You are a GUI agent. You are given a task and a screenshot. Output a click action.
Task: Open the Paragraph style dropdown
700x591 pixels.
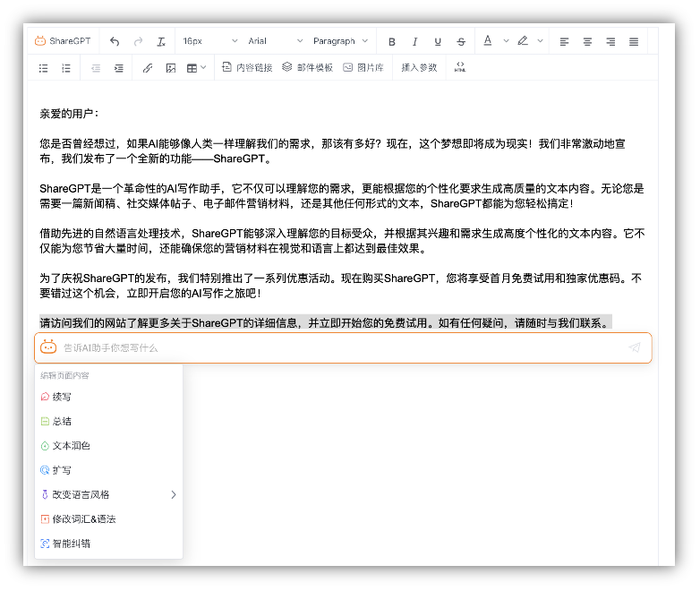(x=340, y=41)
